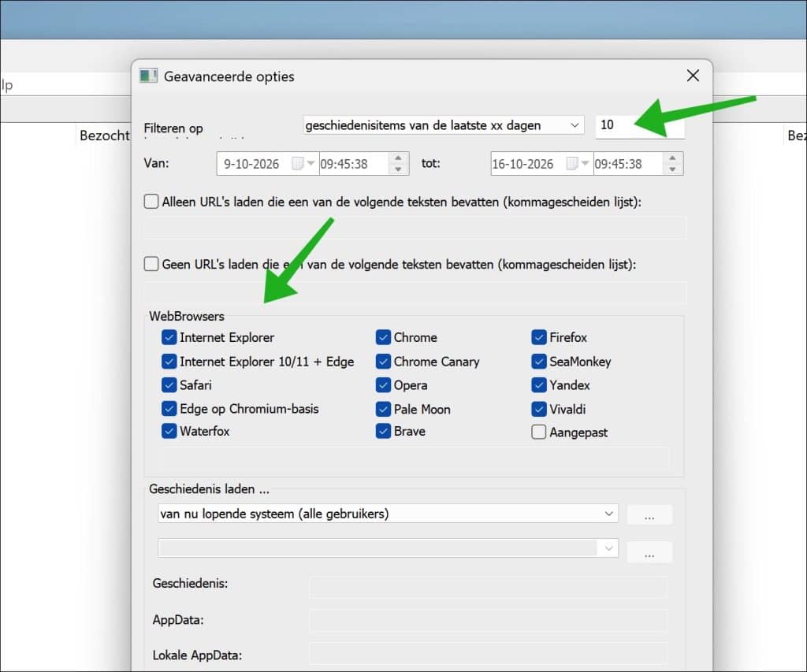Uncheck the Pale Moon checkbox
The height and width of the screenshot is (672, 807).
(x=383, y=409)
